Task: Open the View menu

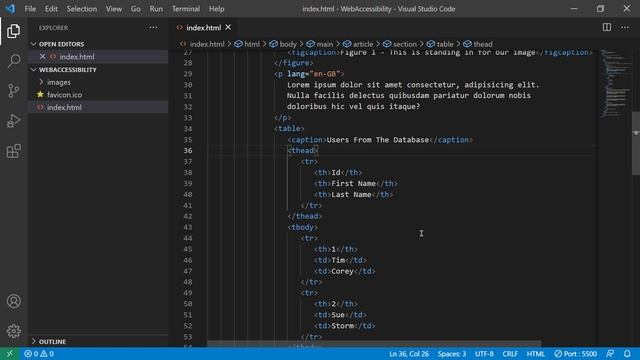Action: (x=114, y=9)
